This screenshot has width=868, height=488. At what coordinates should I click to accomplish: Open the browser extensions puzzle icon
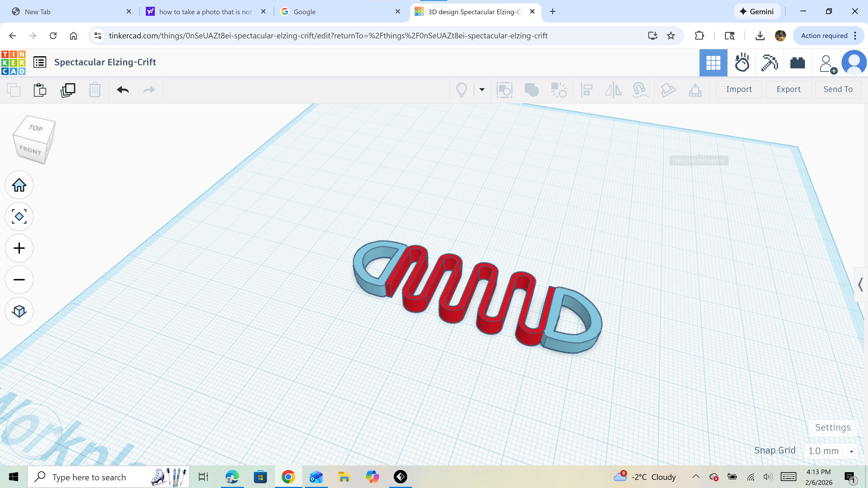699,36
